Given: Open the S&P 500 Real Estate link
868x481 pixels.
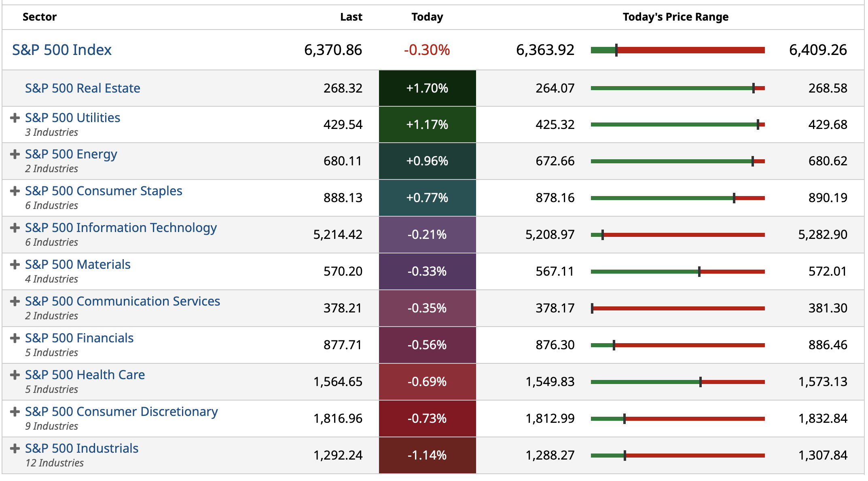Looking at the screenshot, I should (x=83, y=88).
